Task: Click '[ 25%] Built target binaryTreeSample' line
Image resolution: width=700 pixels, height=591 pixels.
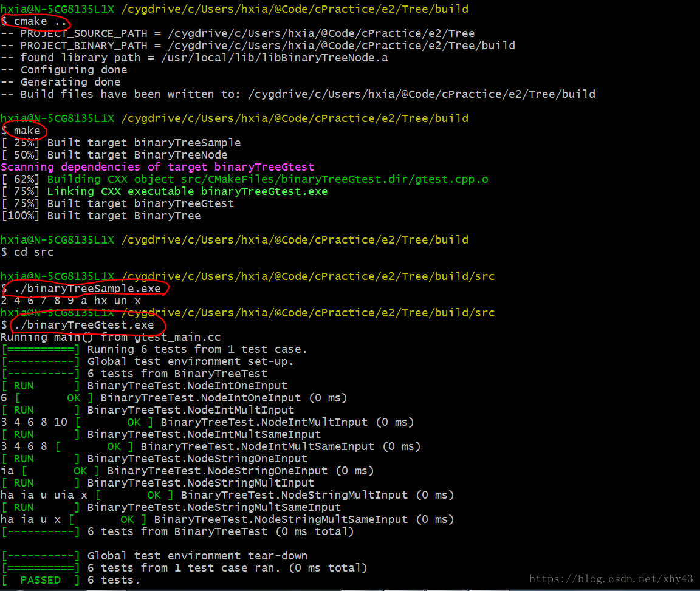Action: click(x=121, y=143)
